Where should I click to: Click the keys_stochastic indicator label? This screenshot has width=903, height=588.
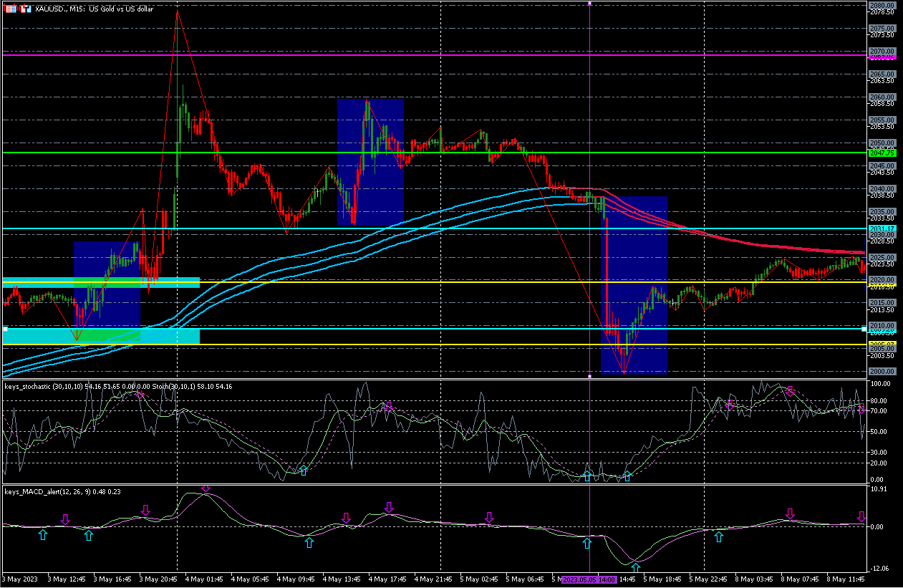(x=43, y=387)
